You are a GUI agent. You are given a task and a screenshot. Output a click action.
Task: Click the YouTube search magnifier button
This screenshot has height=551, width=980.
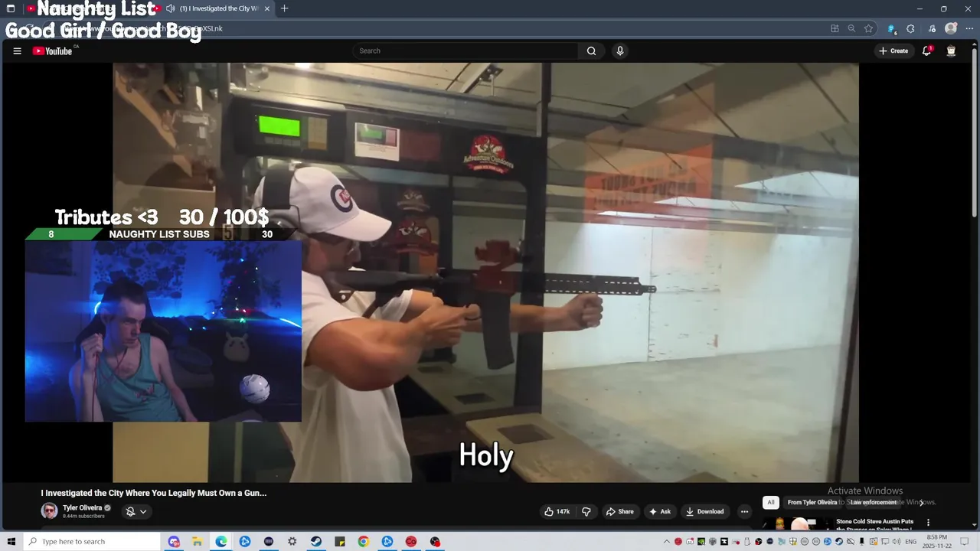(591, 51)
